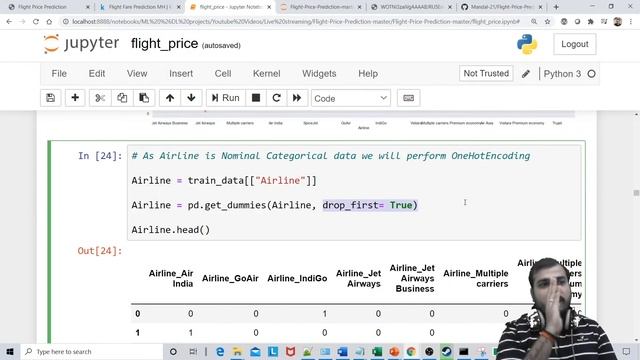Open the command palette keyboard icon
This screenshot has height=360, width=640.
point(409,98)
